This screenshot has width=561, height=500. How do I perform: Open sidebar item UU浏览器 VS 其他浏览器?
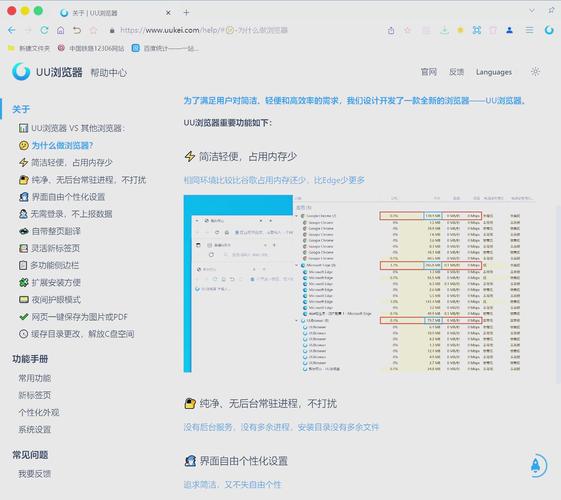click(x=72, y=128)
